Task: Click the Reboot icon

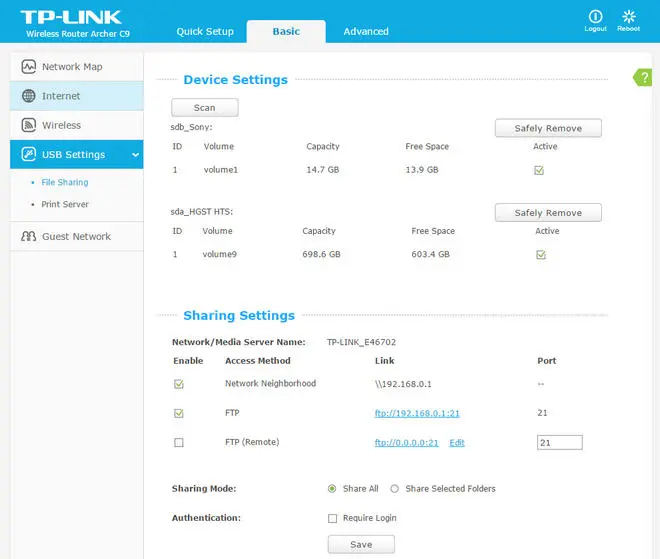Action: point(628,17)
